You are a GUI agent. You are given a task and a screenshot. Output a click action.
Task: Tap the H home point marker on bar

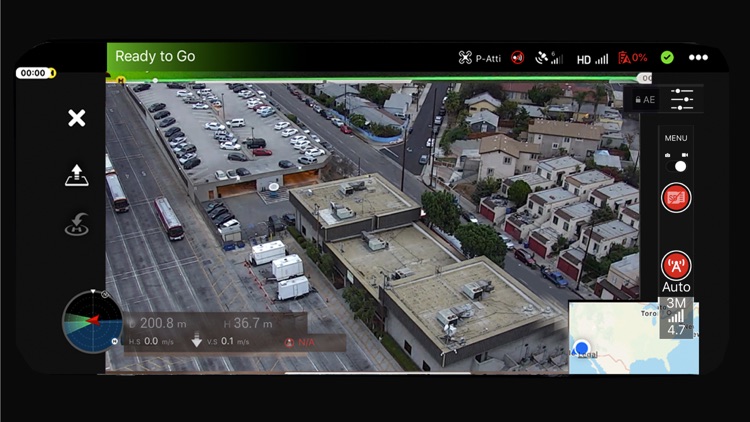[x=121, y=80]
